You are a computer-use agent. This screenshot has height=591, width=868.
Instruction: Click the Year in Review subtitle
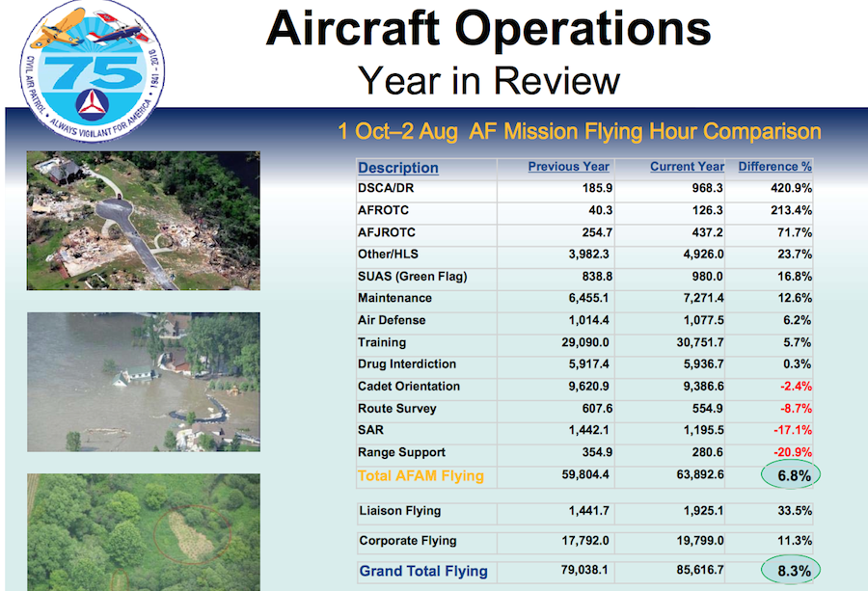(488, 81)
